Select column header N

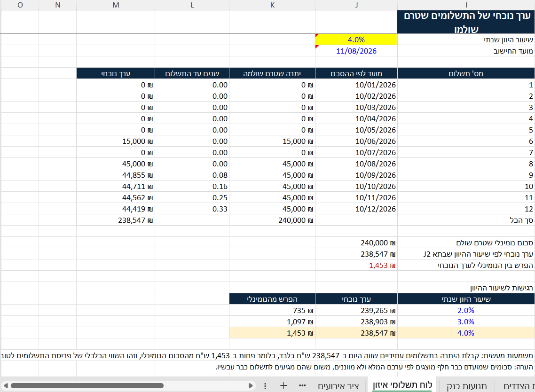(58, 5)
